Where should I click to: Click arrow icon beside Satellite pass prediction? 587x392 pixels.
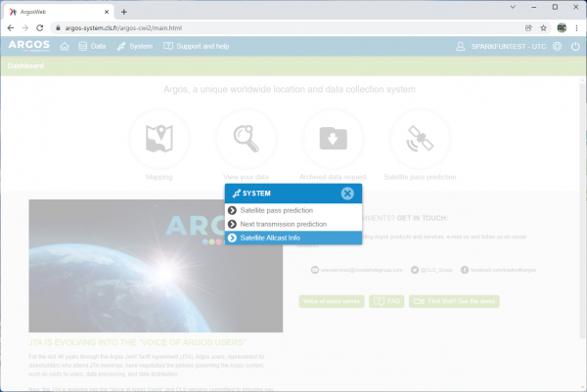tap(232, 210)
